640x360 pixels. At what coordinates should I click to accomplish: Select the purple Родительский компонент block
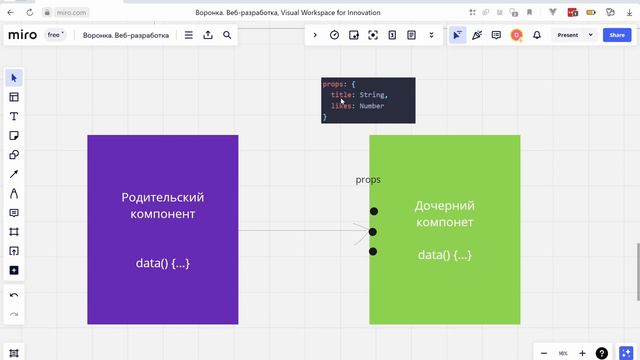click(163, 230)
